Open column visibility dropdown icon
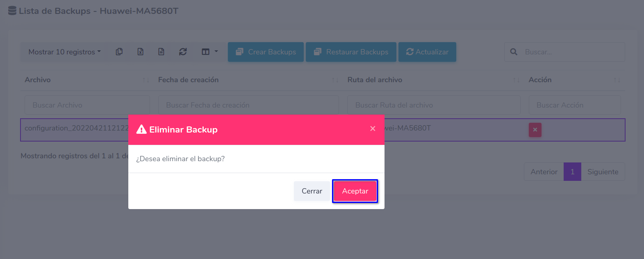The image size is (644, 259). pos(209,52)
